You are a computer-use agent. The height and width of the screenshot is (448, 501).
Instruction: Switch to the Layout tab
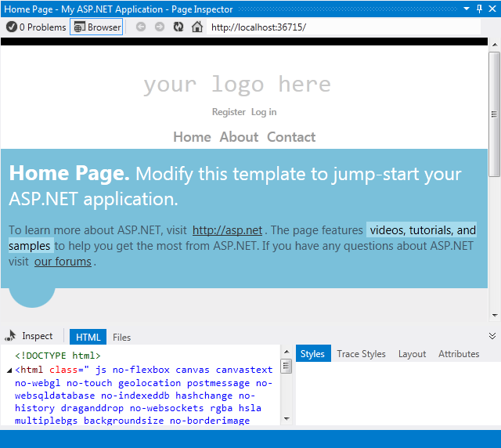coord(412,354)
